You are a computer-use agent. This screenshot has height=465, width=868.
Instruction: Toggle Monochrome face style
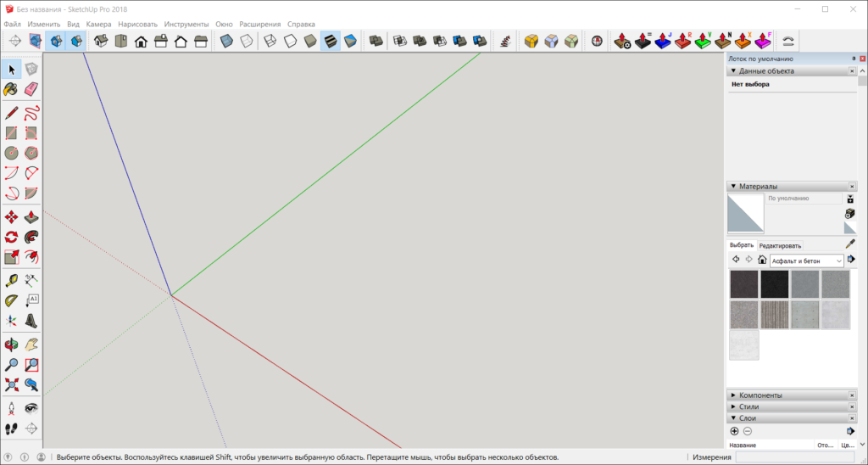pyautogui.click(x=350, y=41)
